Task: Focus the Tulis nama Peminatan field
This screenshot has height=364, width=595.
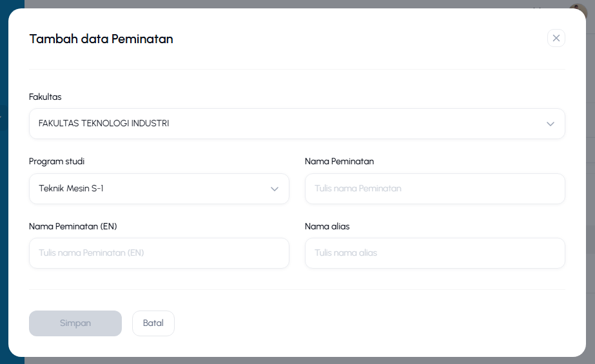Action: pos(435,189)
